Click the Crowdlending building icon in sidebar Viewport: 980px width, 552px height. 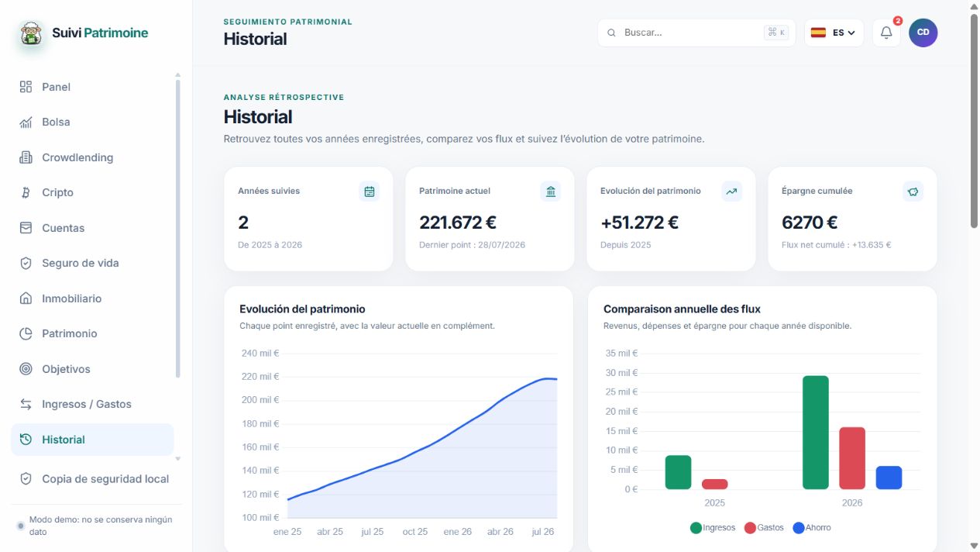pos(26,157)
